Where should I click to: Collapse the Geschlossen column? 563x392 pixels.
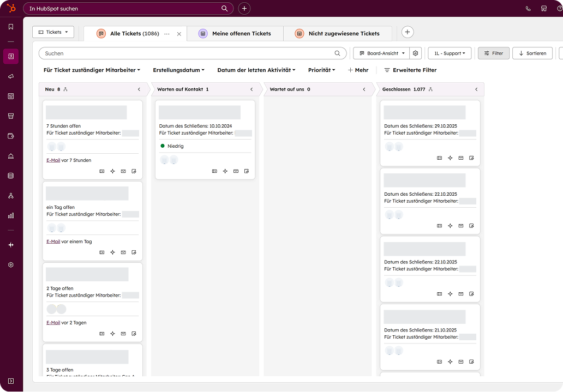[476, 89]
